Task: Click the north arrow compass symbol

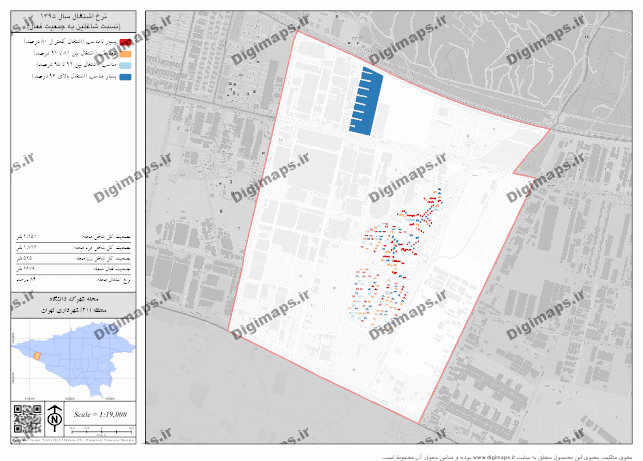Action: point(55,415)
